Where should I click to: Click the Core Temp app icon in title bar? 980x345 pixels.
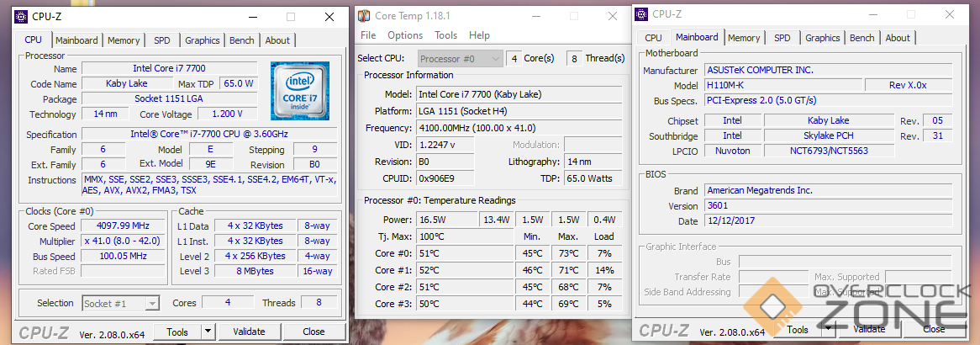coord(365,15)
